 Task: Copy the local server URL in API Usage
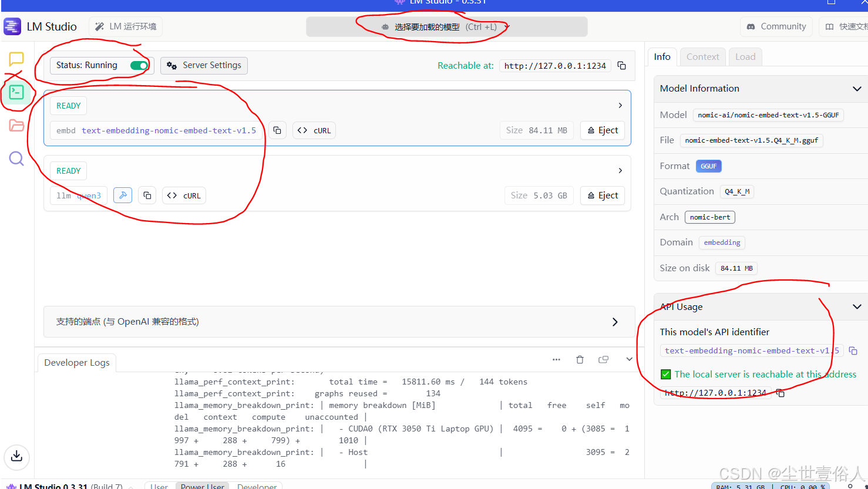(780, 393)
